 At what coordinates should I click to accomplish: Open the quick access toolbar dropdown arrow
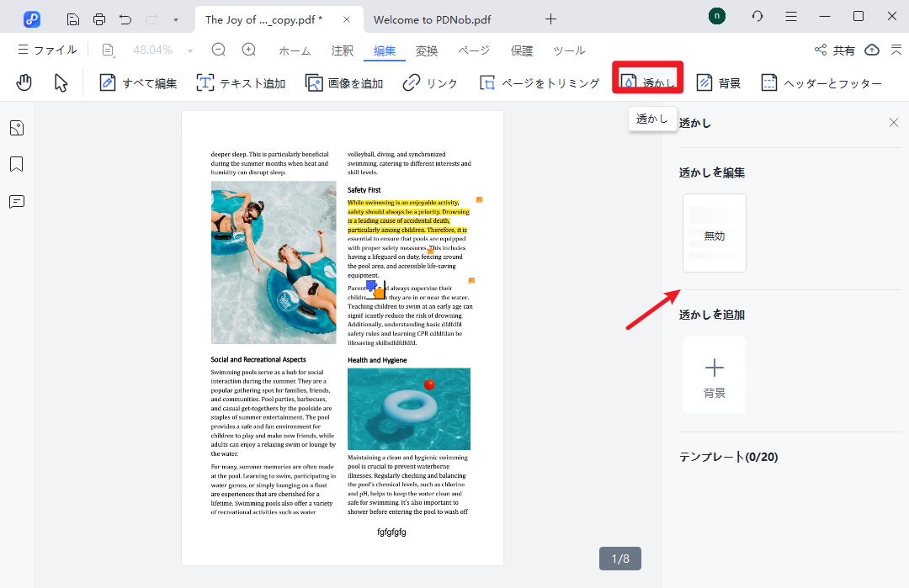click(x=175, y=19)
